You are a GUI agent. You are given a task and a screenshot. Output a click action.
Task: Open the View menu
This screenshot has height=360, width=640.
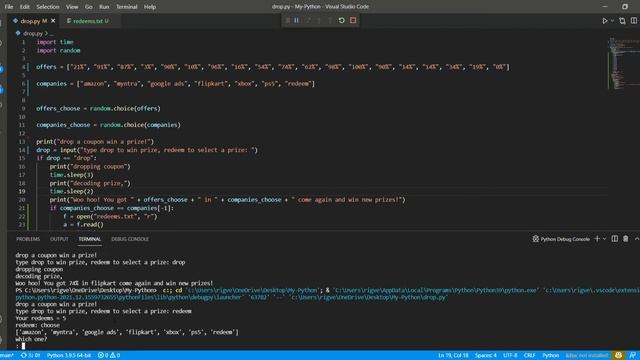point(72,7)
